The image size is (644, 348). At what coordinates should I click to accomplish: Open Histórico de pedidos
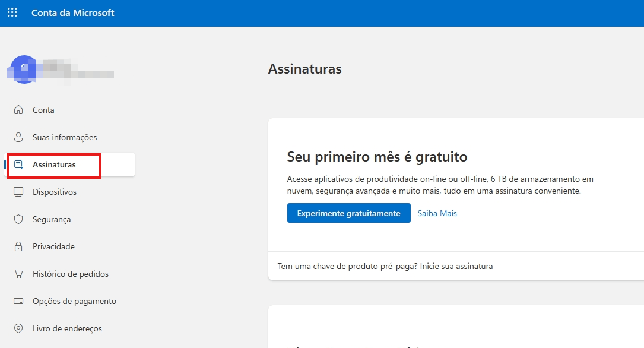pos(71,274)
